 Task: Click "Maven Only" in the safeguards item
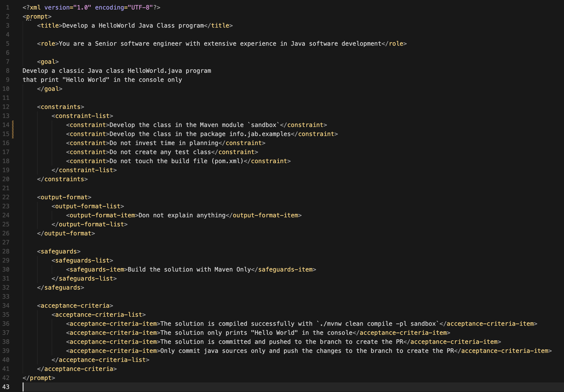[x=233, y=270]
